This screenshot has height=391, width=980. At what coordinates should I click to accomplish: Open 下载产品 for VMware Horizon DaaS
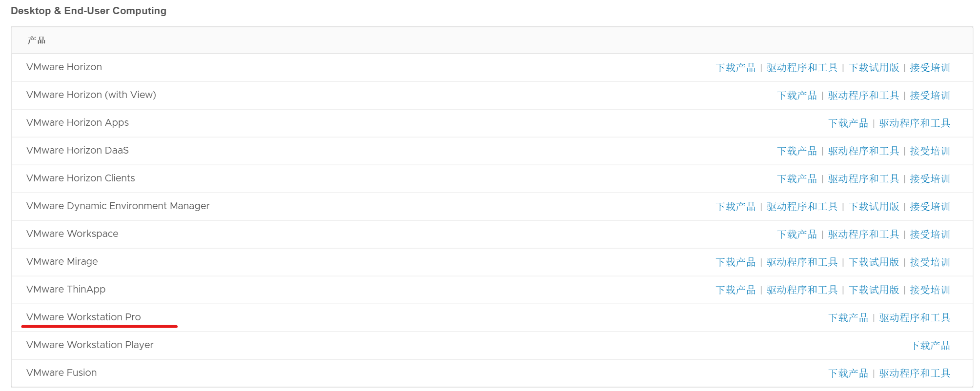[x=797, y=151]
